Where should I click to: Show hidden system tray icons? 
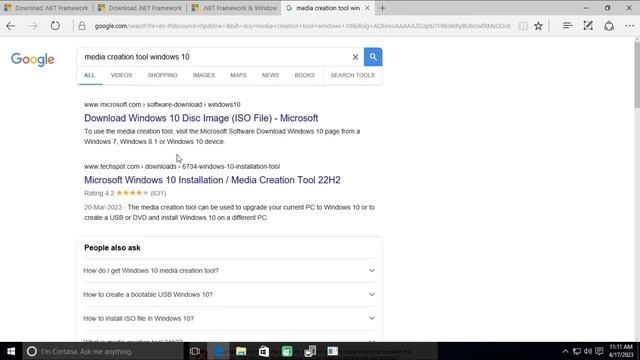565,351
